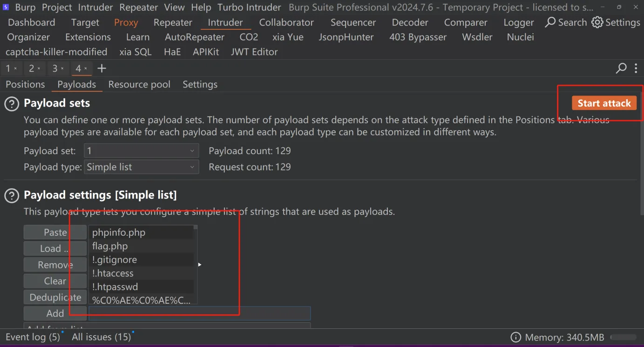Open the APIKit tab
The image size is (644, 347).
click(206, 52)
